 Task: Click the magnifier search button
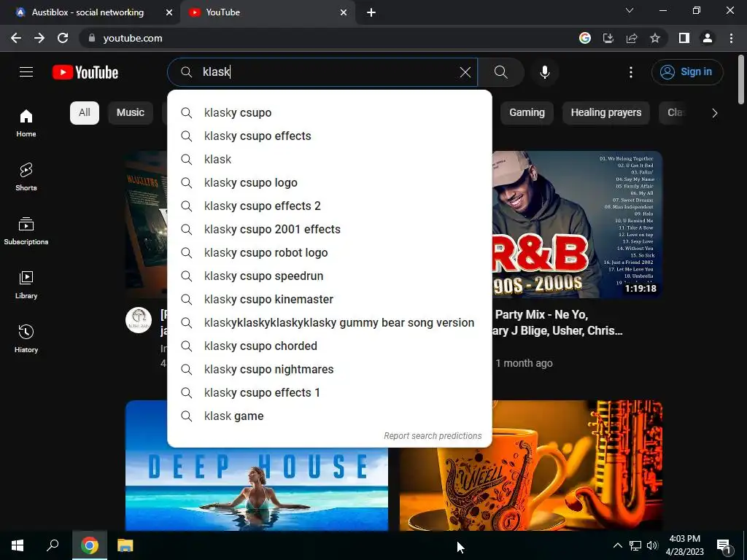(x=500, y=72)
